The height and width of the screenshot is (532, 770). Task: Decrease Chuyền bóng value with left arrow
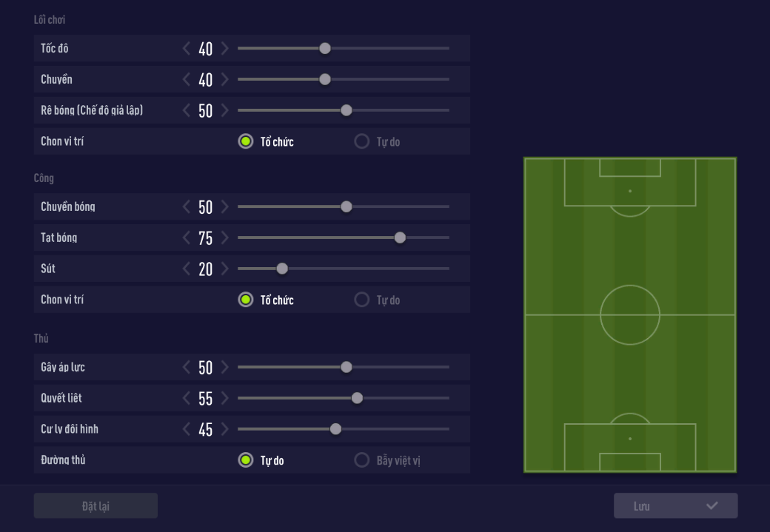click(x=187, y=207)
